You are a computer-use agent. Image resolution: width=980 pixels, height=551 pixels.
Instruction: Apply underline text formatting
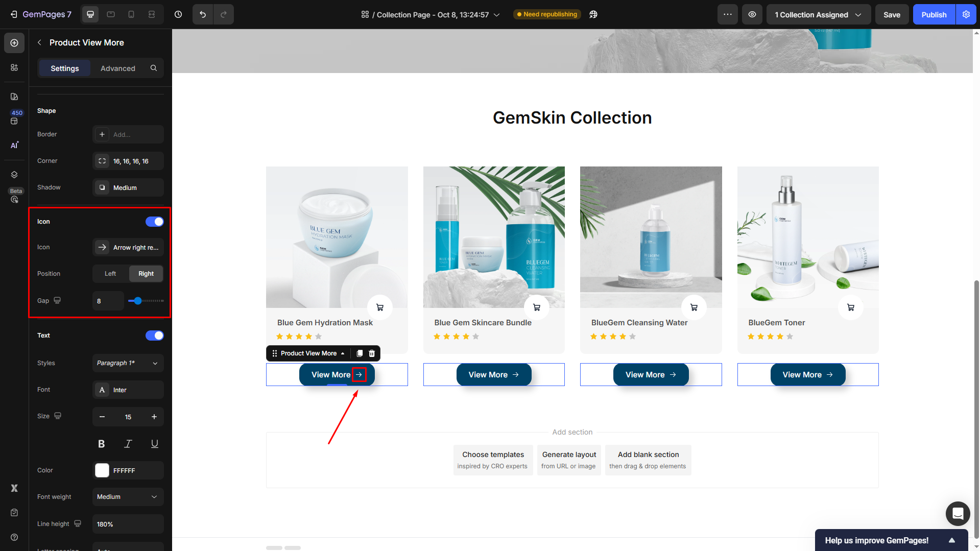(154, 444)
